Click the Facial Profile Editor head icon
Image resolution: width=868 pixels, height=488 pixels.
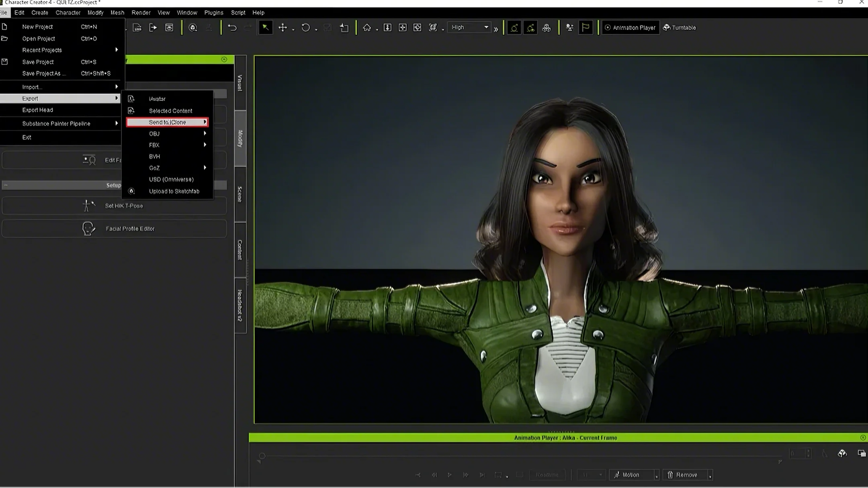click(88, 229)
